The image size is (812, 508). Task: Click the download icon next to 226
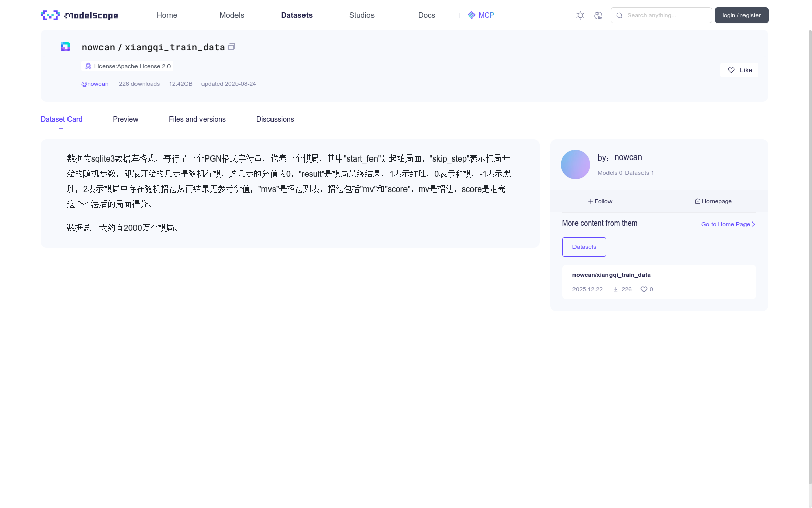(x=616, y=289)
